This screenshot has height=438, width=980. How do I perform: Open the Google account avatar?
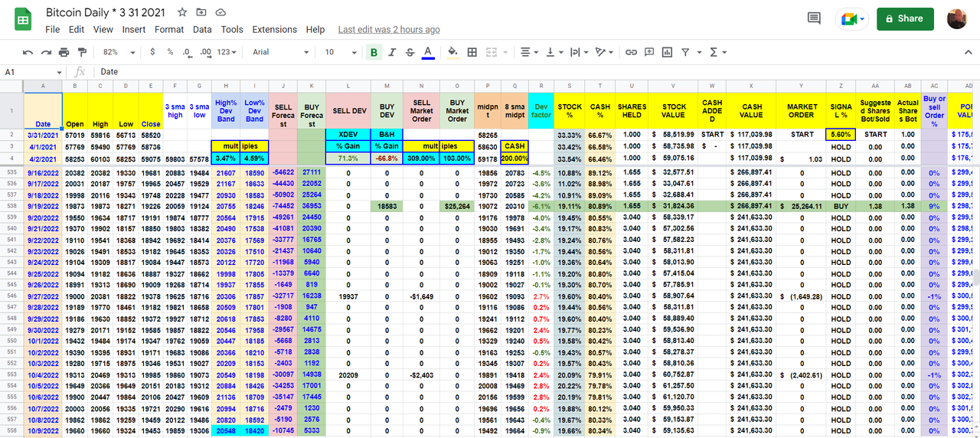(956, 18)
